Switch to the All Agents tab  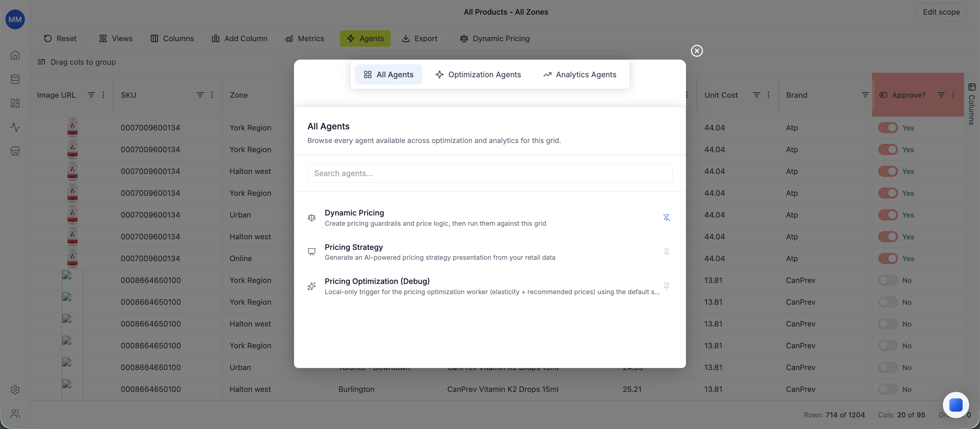point(388,75)
